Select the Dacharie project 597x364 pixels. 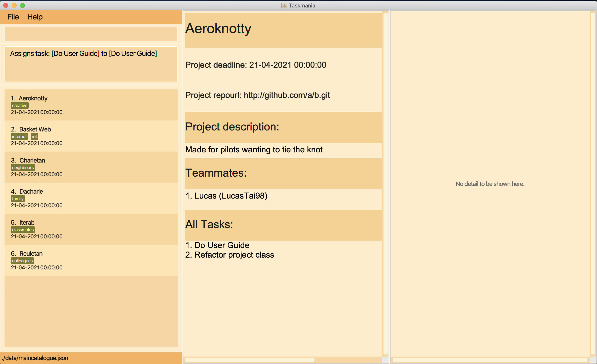coord(91,198)
